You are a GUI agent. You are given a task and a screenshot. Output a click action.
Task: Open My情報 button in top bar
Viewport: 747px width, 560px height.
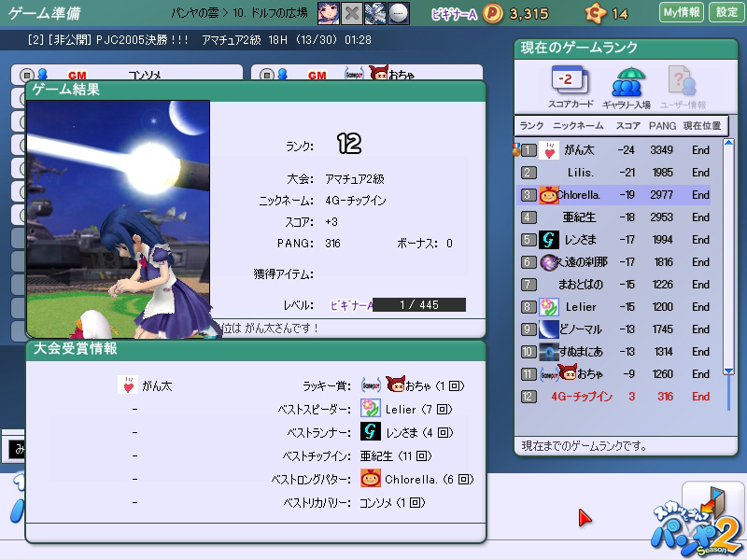click(x=682, y=12)
